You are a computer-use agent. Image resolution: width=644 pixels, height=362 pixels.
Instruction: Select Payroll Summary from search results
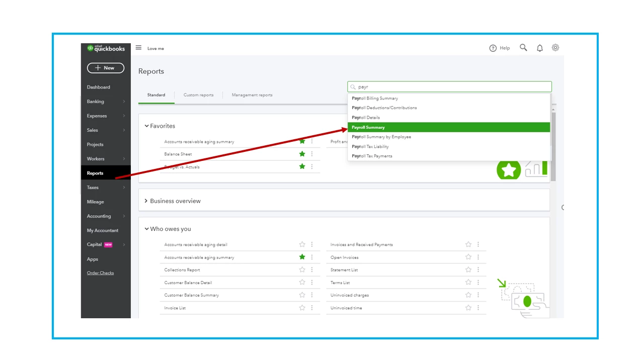point(449,127)
